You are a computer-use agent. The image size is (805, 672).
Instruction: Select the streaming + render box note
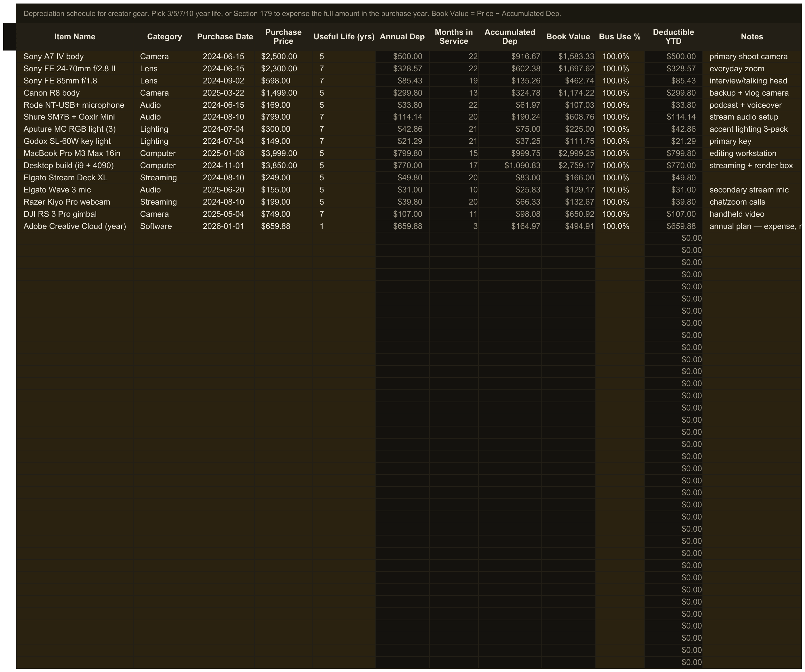coord(752,166)
